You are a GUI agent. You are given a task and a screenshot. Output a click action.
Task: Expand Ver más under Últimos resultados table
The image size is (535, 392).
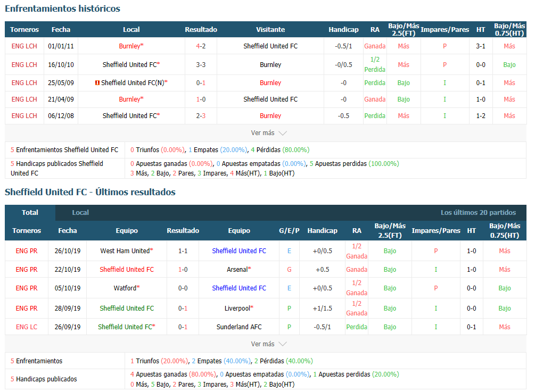268,344
